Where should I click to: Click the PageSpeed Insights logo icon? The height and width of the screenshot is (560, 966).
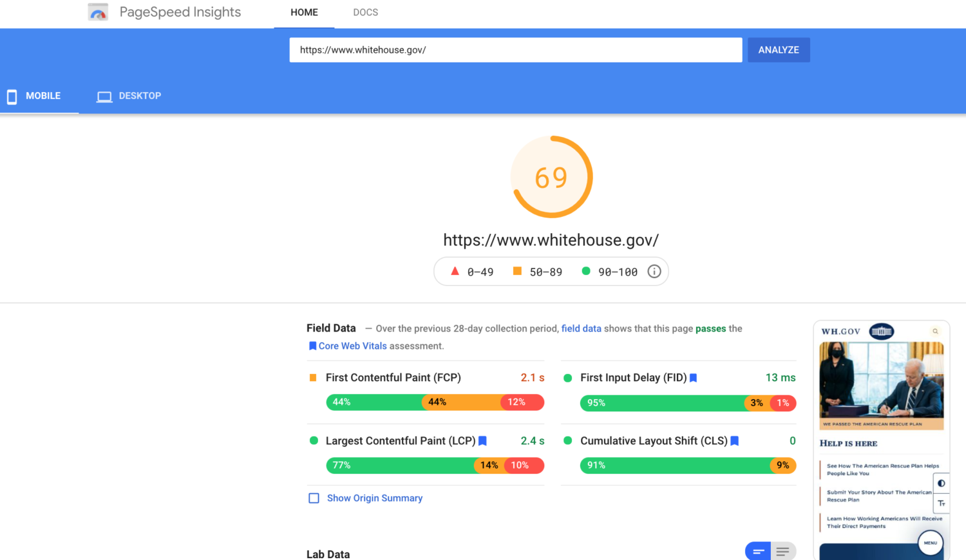[98, 12]
